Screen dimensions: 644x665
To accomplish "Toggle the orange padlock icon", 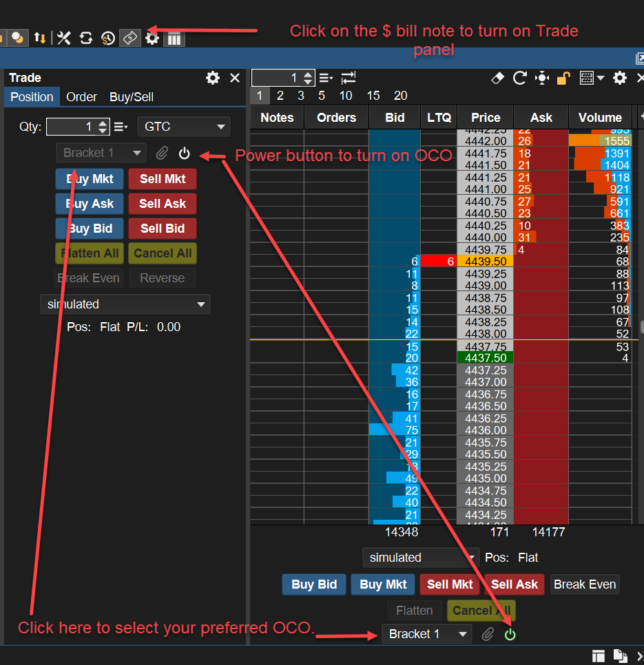I will 563,78.
